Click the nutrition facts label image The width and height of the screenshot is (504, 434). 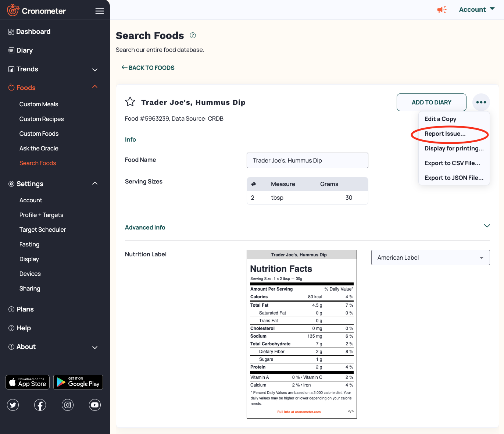[x=302, y=334]
